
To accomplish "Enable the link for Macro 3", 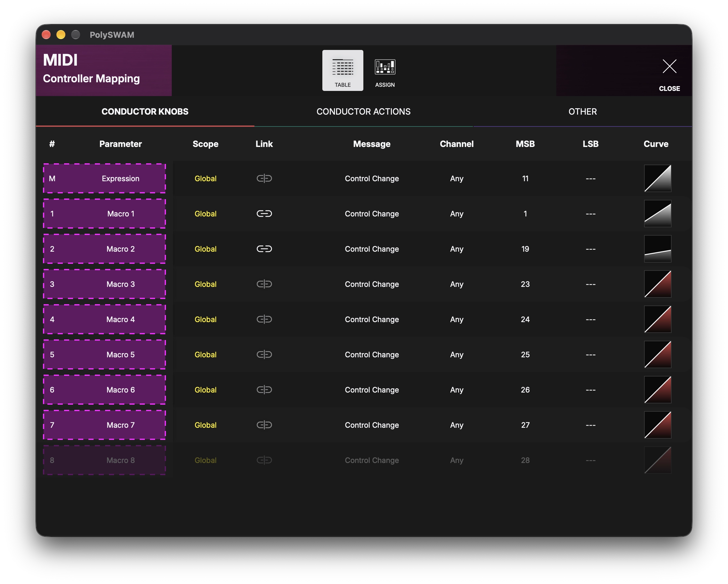I will [264, 284].
